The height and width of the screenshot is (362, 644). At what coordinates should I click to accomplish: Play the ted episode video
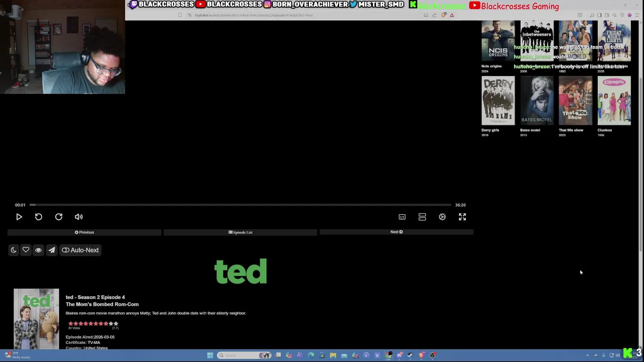coord(19,217)
